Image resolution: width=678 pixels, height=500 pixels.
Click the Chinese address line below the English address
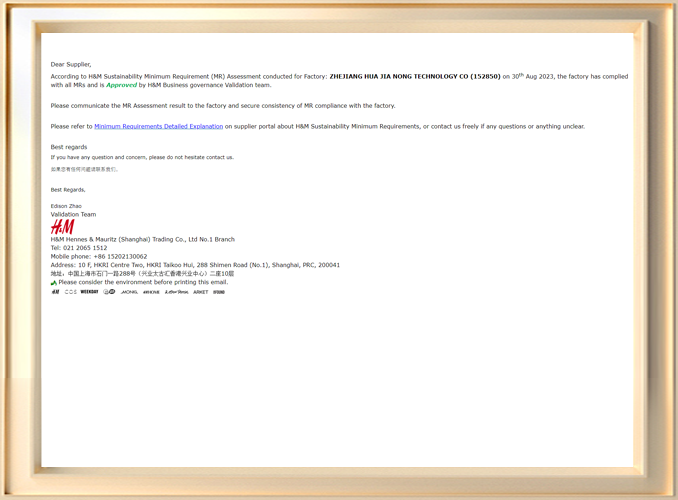[142, 274]
